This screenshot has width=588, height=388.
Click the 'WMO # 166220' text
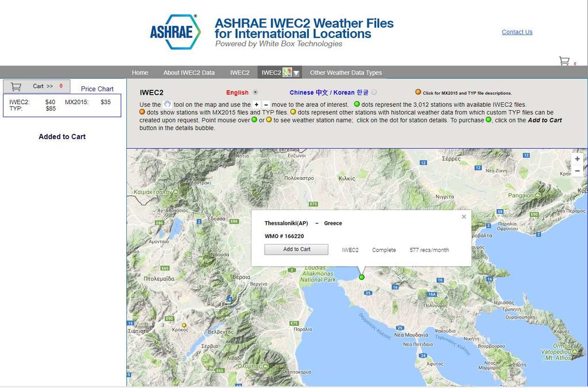[284, 236]
